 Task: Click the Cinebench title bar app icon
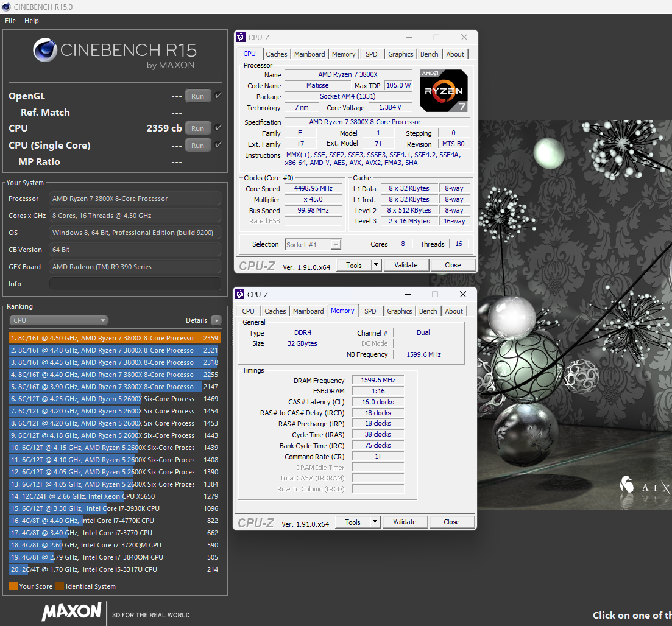(x=7, y=7)
